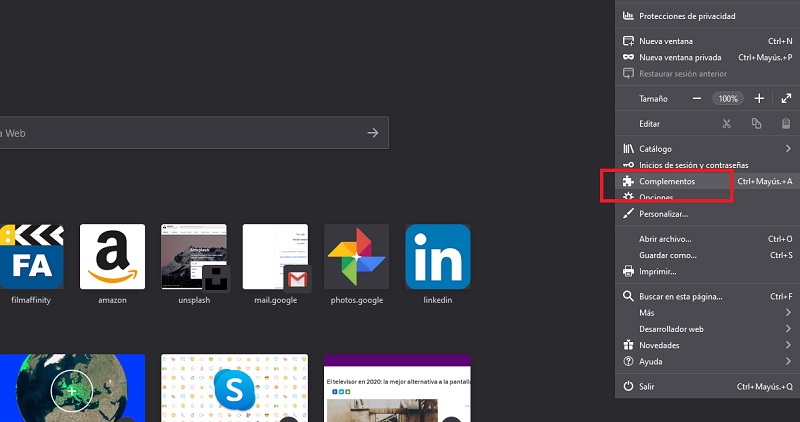Open the Más submenu
This screenshot has width=800, height=422.
(x=707, y=313)
